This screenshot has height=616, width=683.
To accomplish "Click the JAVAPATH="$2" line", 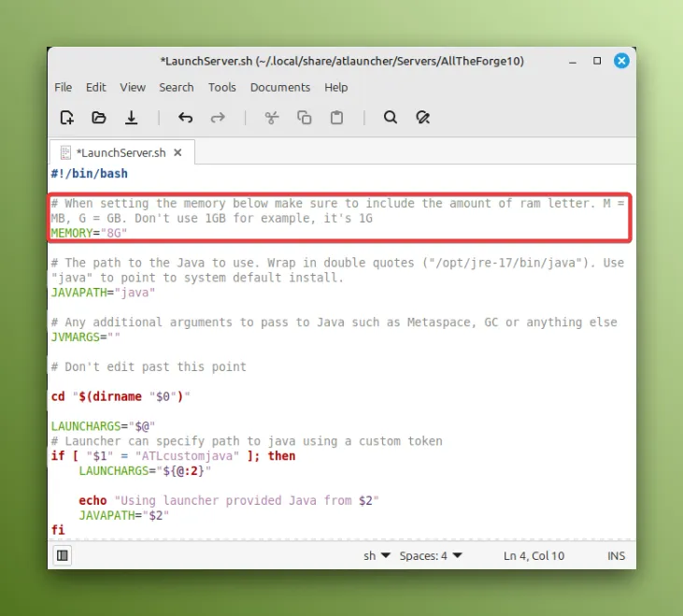I will point(123,515).
